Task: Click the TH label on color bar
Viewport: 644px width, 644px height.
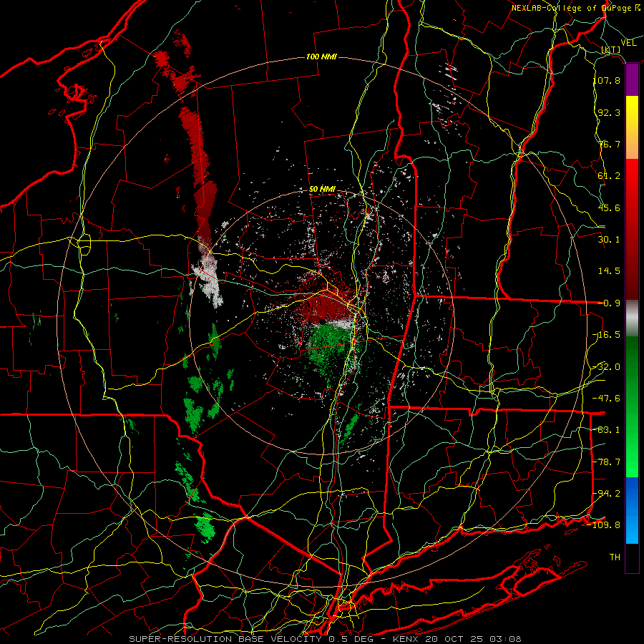Action: [615, 557]
